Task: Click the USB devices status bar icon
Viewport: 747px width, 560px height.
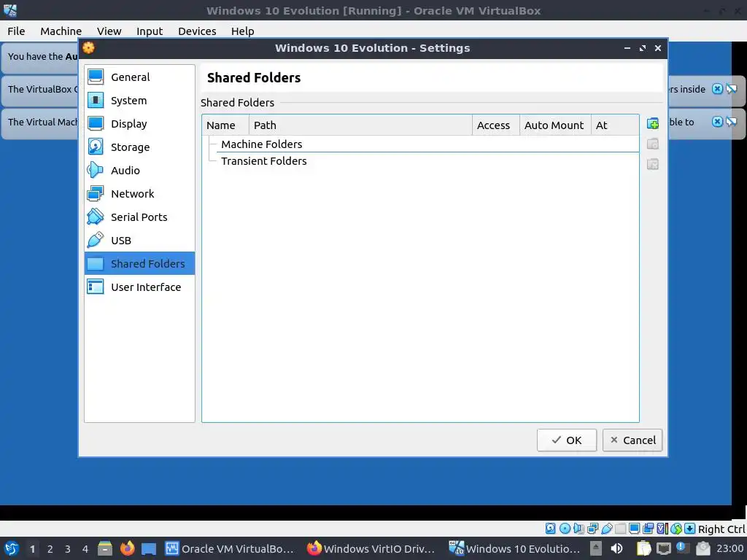Action: (606, 529)
